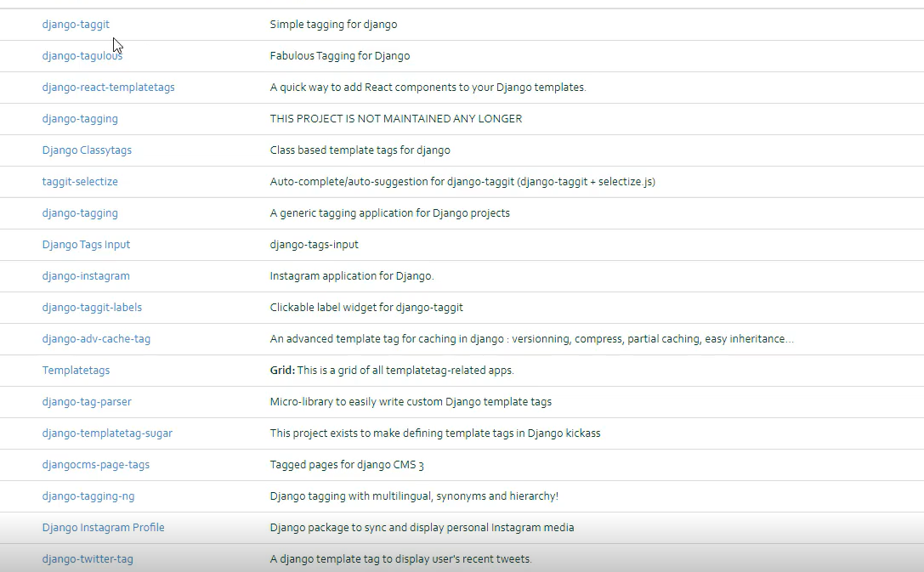Open the django-adv-cache-tag link
This screenshot has height=572, width=924.
[96, 339]
